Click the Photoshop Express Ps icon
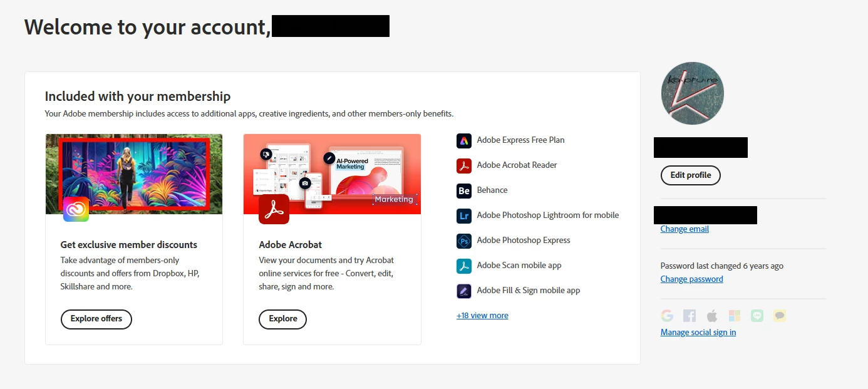 tap(464, 241)
